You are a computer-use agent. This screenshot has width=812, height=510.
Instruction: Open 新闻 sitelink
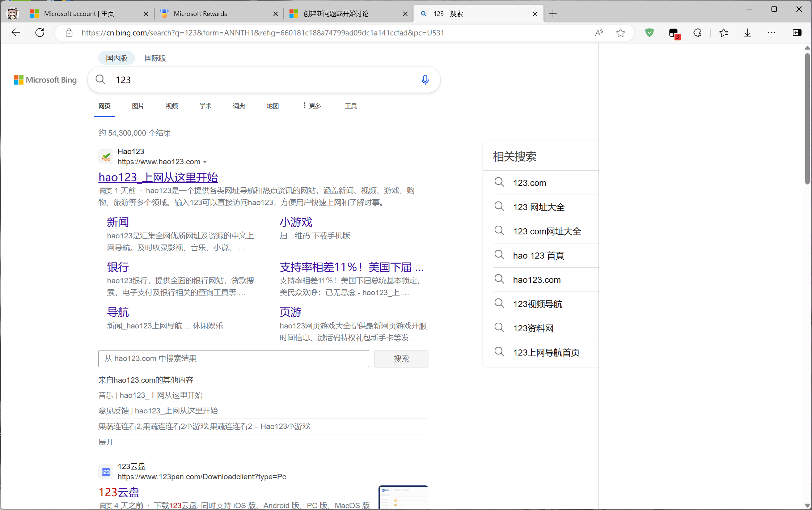tap(118, 222)
